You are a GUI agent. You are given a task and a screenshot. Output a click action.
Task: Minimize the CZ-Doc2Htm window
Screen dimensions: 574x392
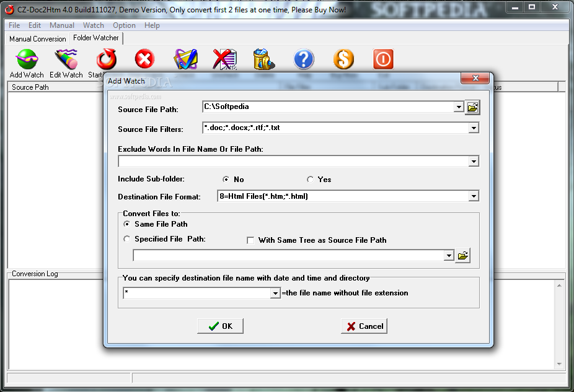515,7
